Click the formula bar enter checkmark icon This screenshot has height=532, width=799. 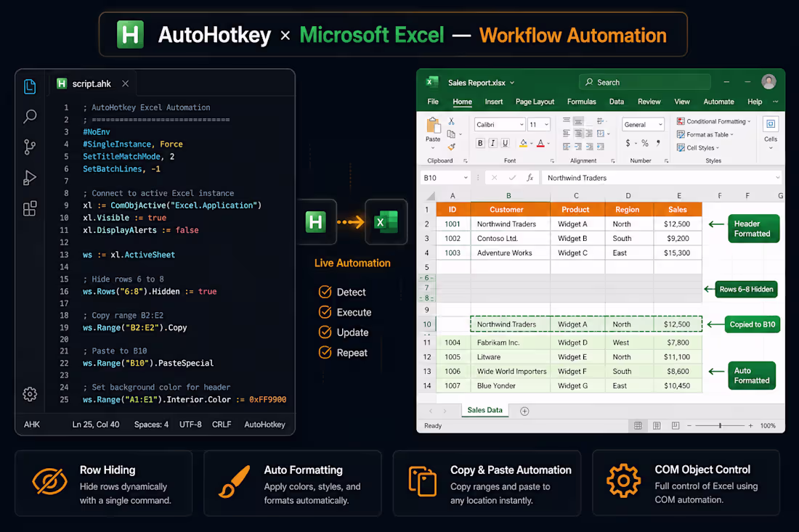512,178
